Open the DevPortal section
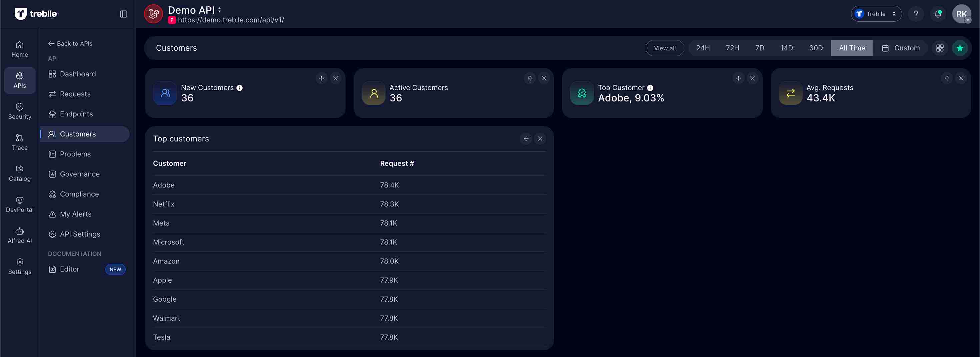 19,204
